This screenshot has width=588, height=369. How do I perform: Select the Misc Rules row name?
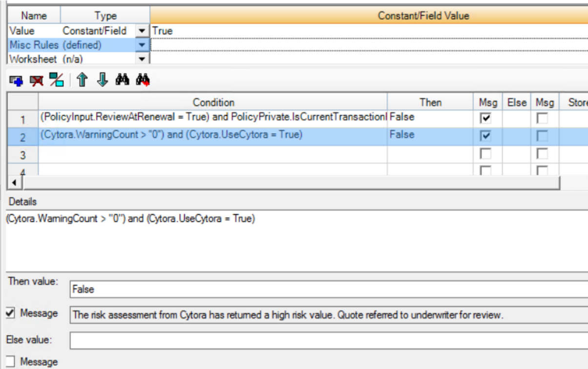pyautogui.click(x=34, y=45)
